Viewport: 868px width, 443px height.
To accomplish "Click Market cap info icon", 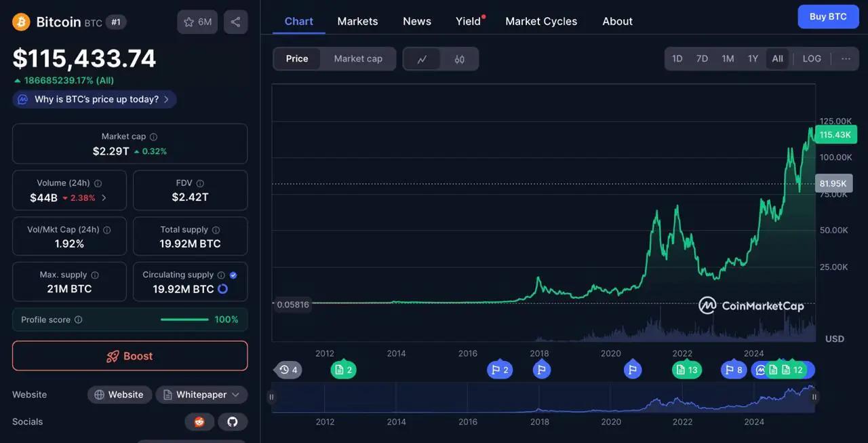I will 153,136.
